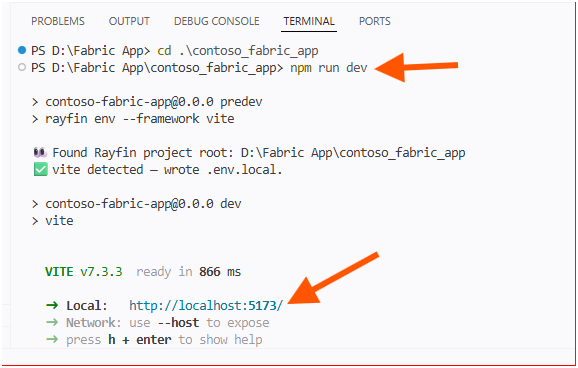The width and height of the screenshot is (578, 368).
Task: Click the 'Local:' label
Action: [87, 305]
